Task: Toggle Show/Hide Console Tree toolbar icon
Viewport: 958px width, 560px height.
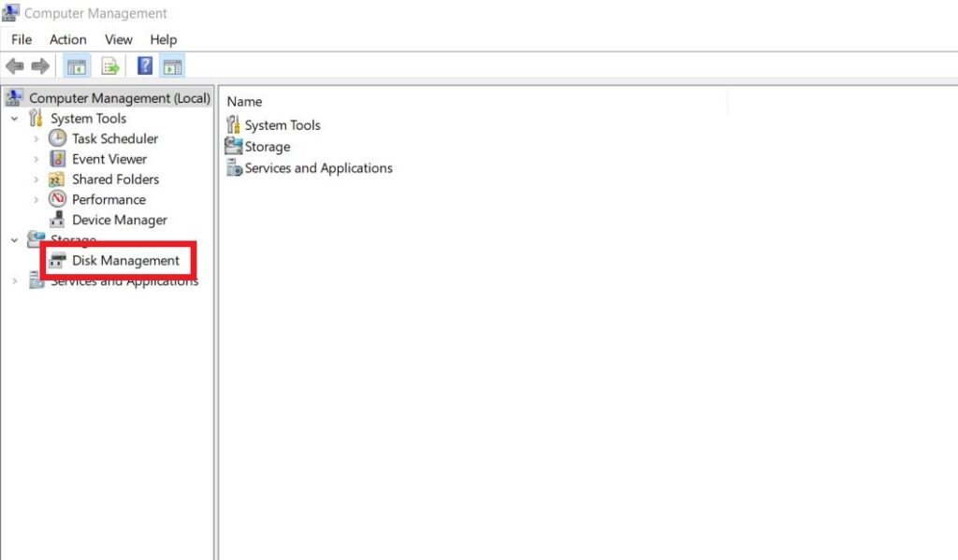Action: 77,66
